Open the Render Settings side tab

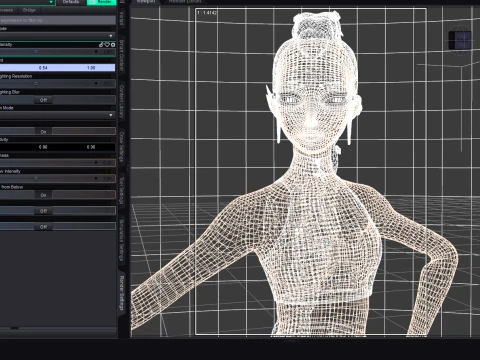click(x=122, y=293)
